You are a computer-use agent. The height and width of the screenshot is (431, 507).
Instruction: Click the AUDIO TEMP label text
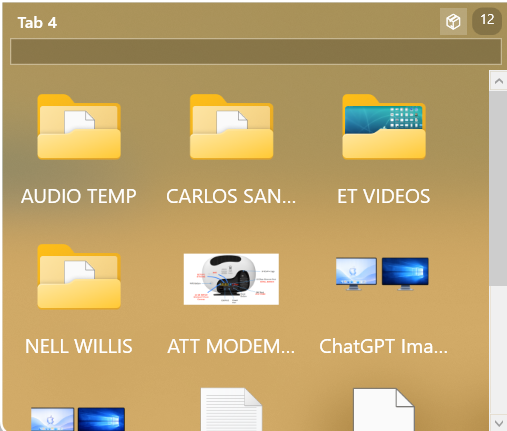click(79, 196)
